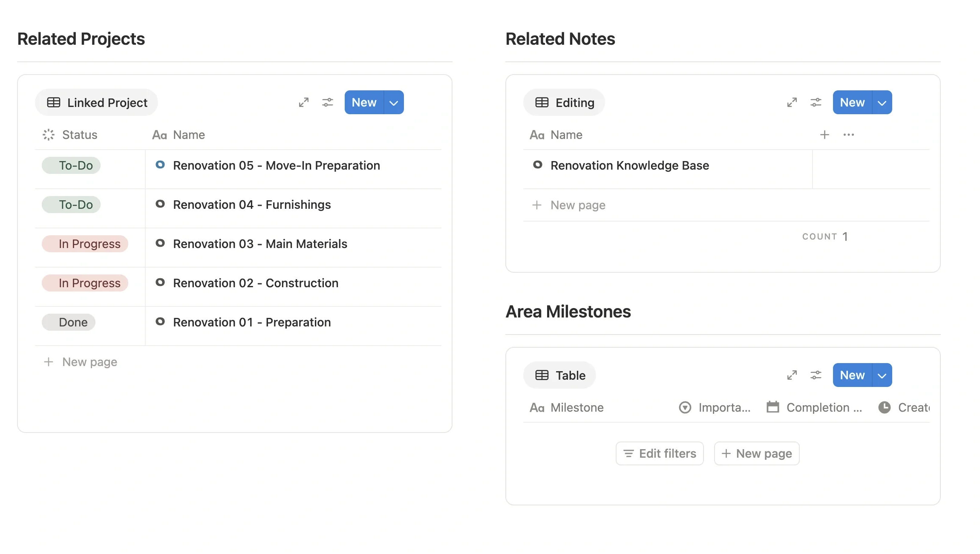Open Renovation Knowledge Base note
This screenshot has height=554, width=980.
click(x=630, y=165)
